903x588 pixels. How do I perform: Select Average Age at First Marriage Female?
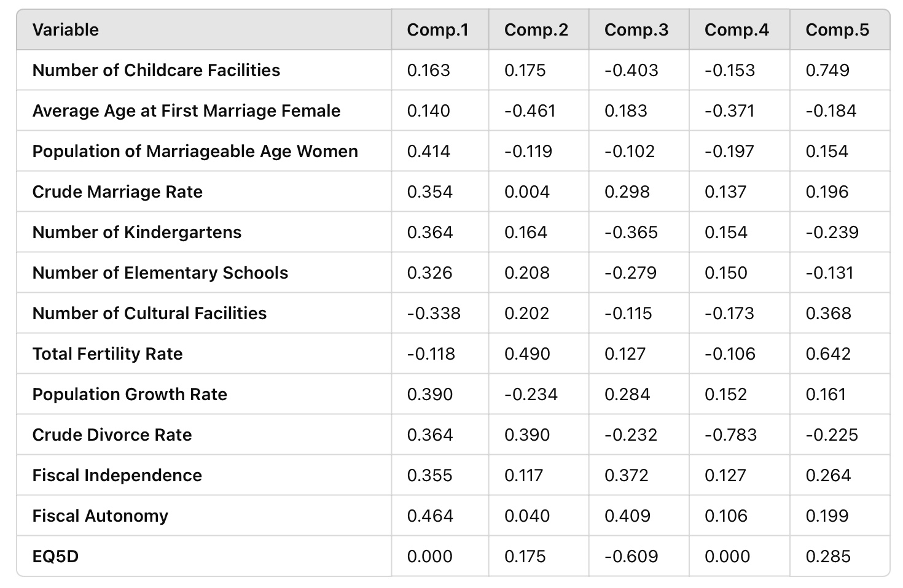(186, 110)
